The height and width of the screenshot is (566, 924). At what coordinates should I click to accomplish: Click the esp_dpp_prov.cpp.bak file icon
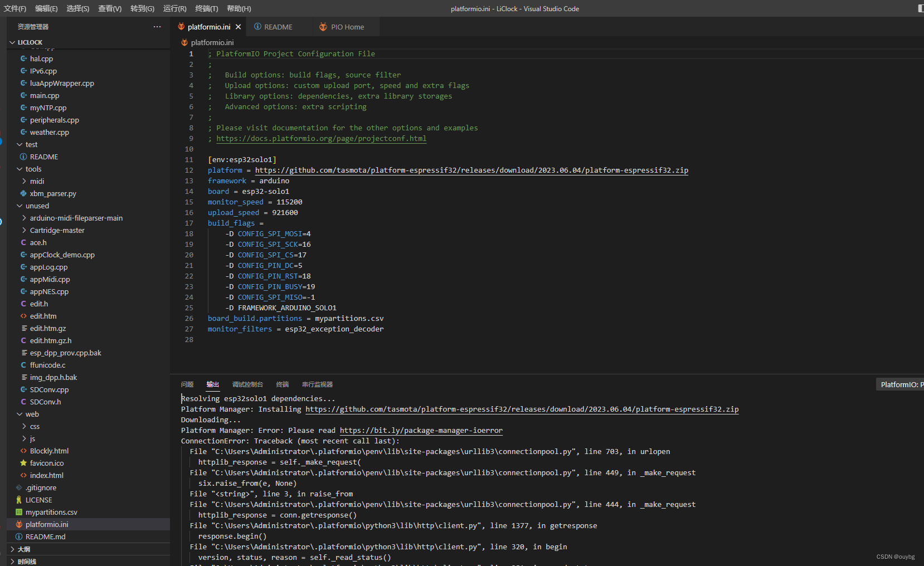coord(23,353)
